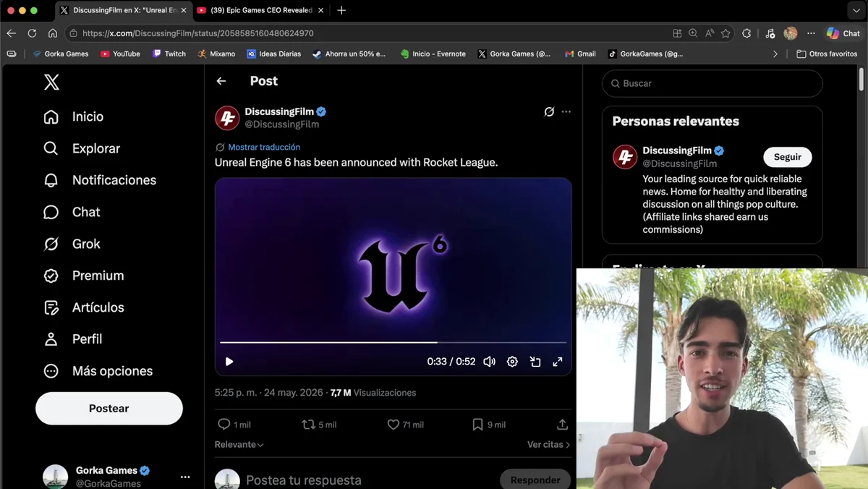Open Explorar in the sidebar
The height and width of the screenshot is (489, 868).
coord(82,148)
